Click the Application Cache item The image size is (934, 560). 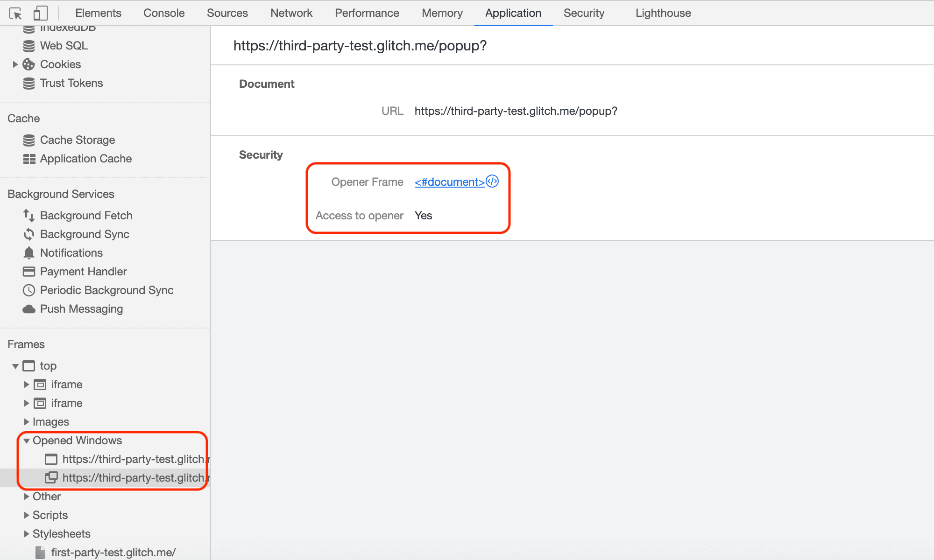(85, 159)
